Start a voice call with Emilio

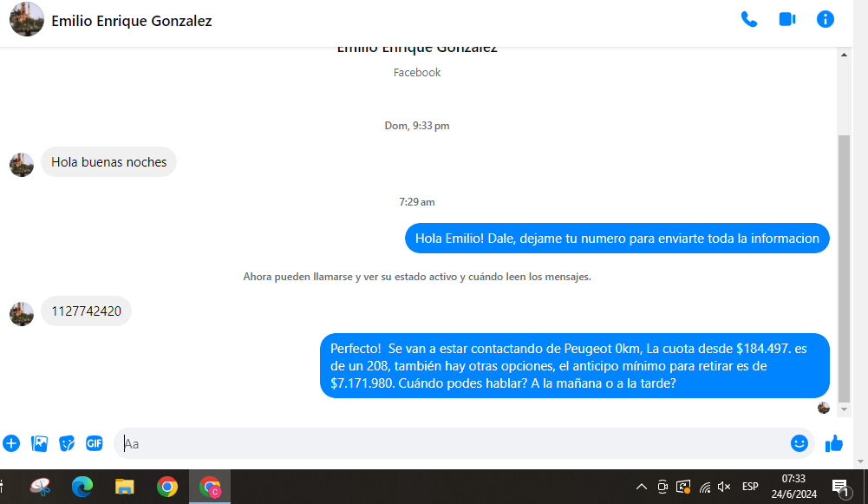(749, 20)
